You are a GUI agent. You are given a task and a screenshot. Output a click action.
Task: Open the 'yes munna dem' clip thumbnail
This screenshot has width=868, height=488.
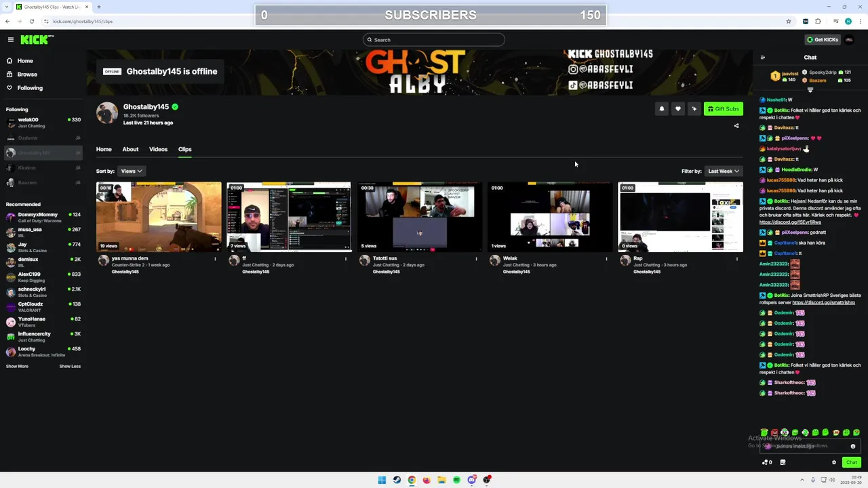pyautogui.click(x=159, y=217)
